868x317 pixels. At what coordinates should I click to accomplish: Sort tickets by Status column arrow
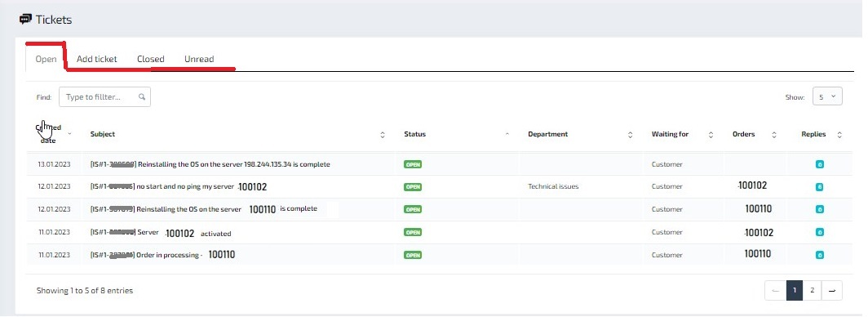point(507,135)
